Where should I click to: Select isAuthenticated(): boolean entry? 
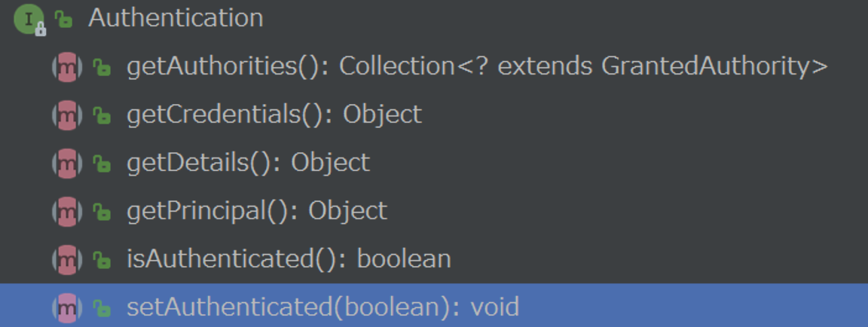tap(289, 259)
